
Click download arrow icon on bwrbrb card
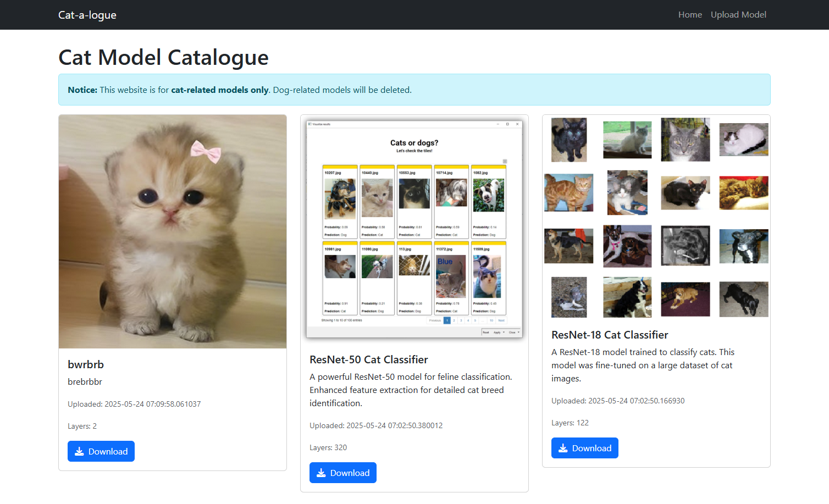point(79,451)
